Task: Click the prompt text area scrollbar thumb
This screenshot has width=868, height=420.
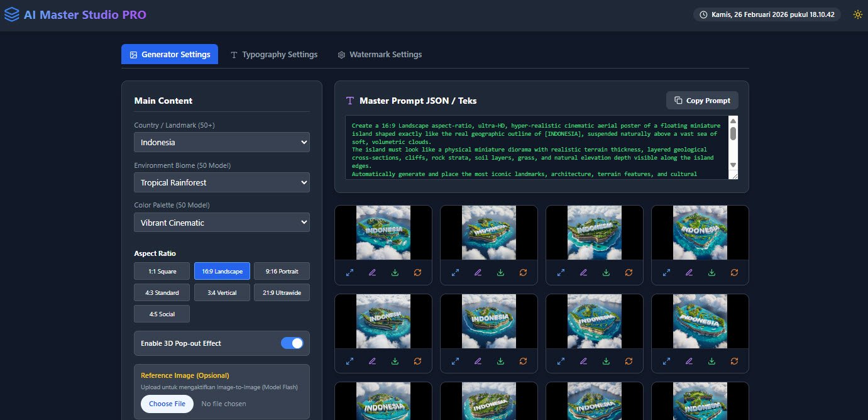Action: (733, 133)
